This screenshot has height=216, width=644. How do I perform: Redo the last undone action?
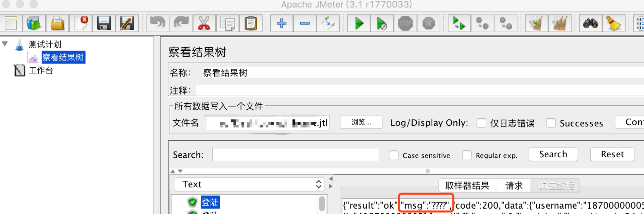click(181, 23)
